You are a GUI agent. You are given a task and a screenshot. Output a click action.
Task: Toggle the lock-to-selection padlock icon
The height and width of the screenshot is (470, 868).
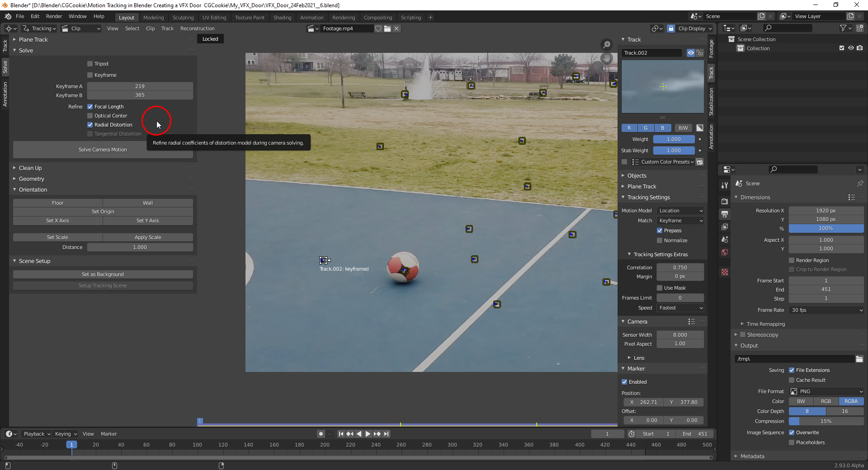pos(671,28)
